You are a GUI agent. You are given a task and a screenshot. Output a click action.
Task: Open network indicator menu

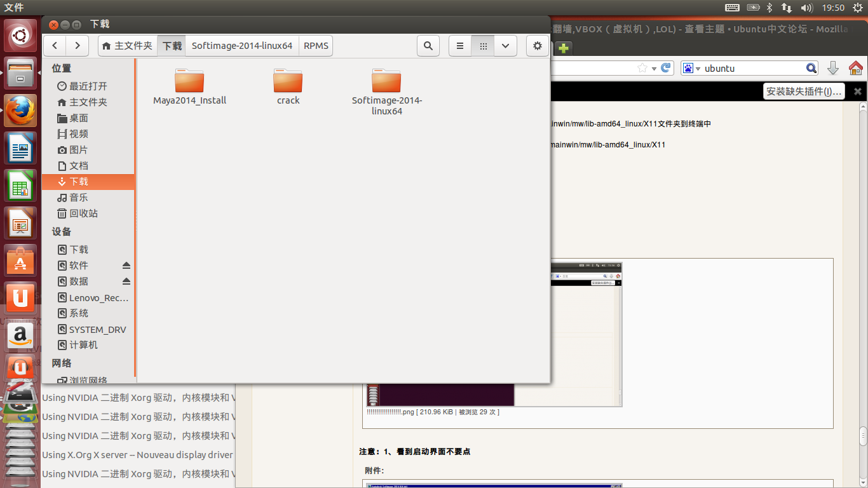tap(787, 8)
